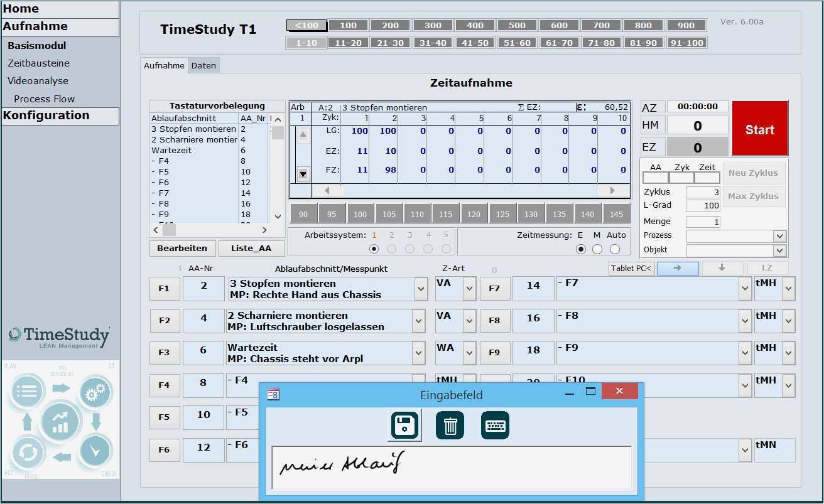Click the chart icon in the PDCA center
824x504 pixels.
point(61,421)
